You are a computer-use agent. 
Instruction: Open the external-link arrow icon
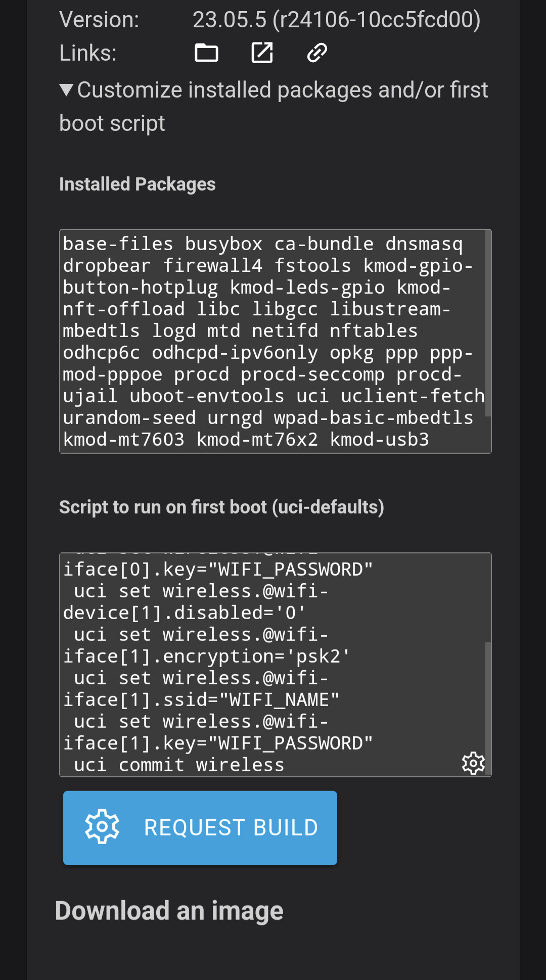point(262,53)
